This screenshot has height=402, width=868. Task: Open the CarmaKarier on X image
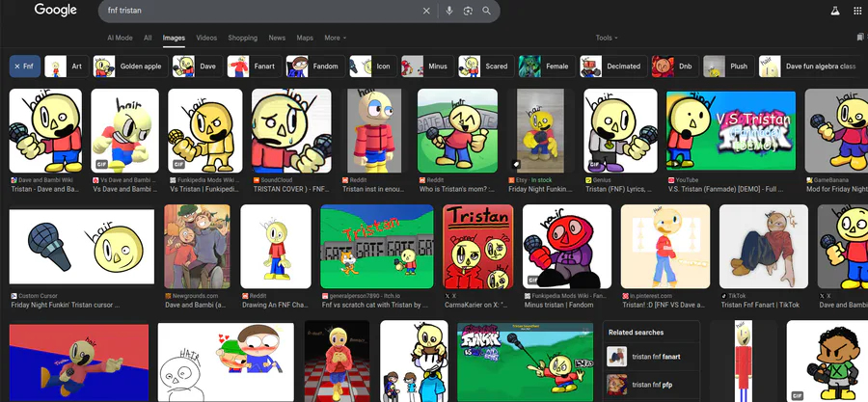477,247
